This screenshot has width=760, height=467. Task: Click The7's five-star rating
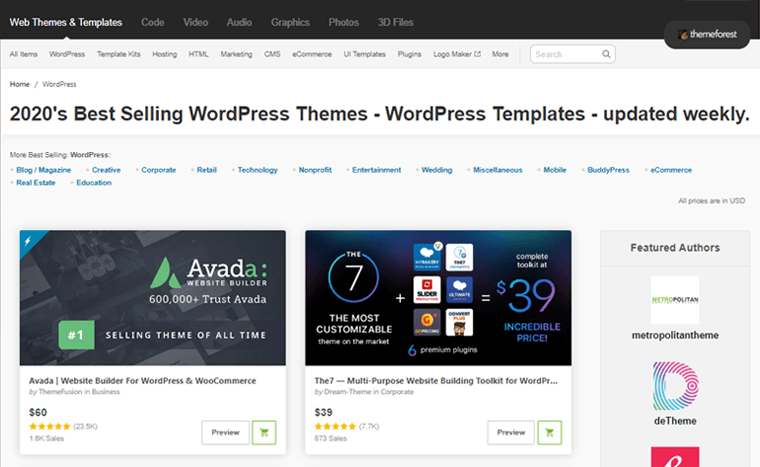335,427
